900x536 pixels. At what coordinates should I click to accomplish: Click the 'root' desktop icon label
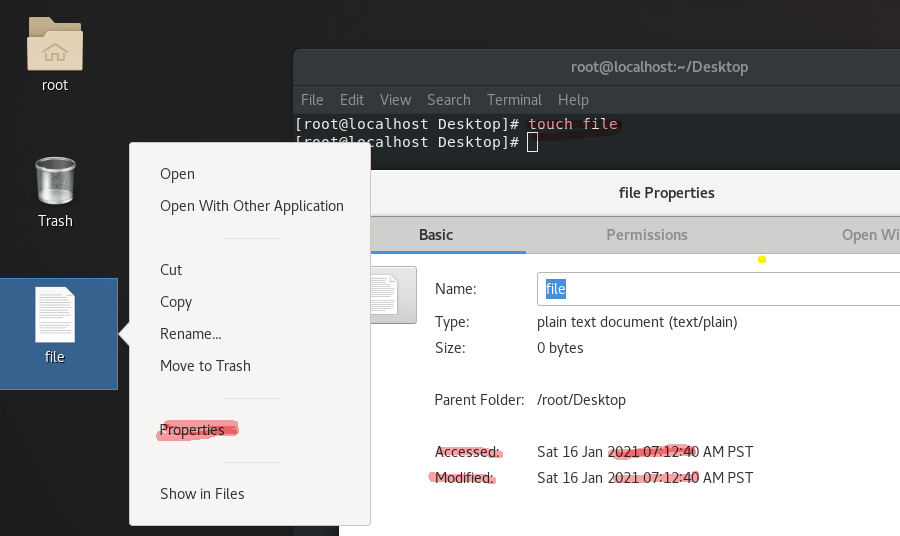pyautogui.click(x=55, y=85)
